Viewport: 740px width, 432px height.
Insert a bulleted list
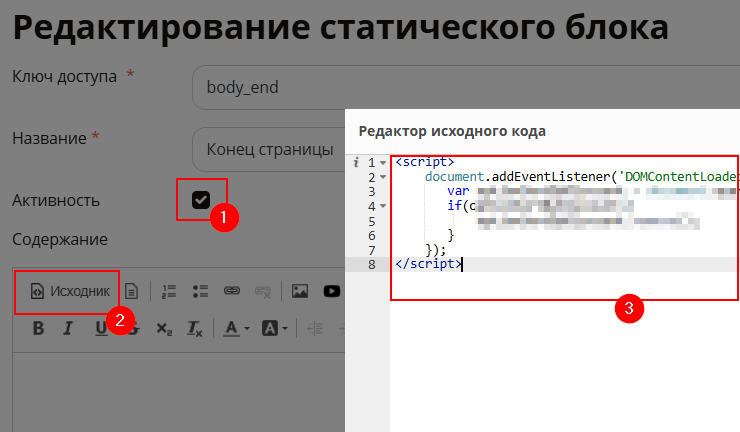pyautogui.click(x=200, y=291)
